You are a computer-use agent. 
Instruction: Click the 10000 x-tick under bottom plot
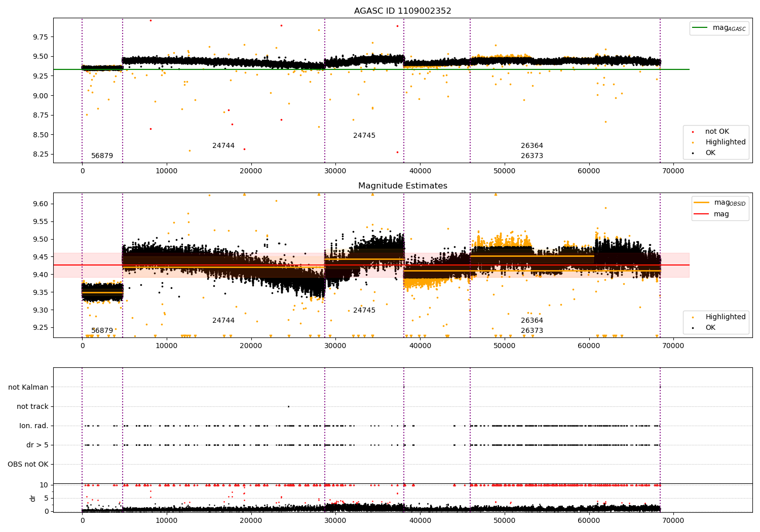(x=167, y=520)
